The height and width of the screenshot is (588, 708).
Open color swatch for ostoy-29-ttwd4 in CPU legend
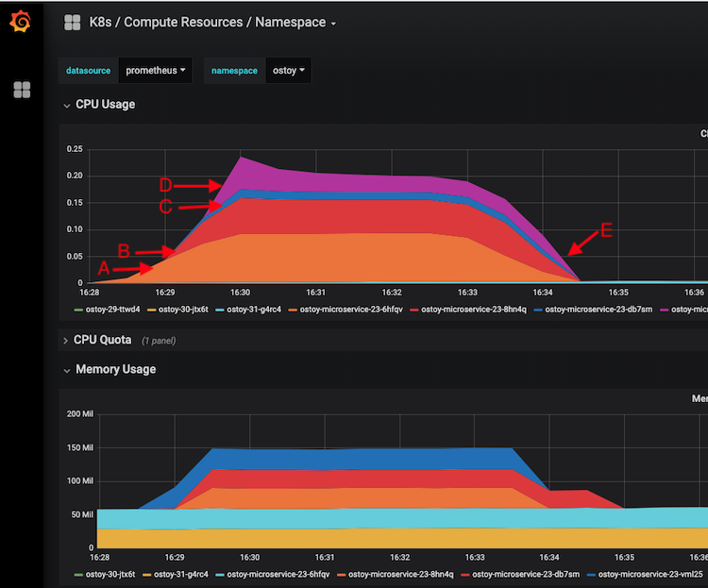(78, 310)
